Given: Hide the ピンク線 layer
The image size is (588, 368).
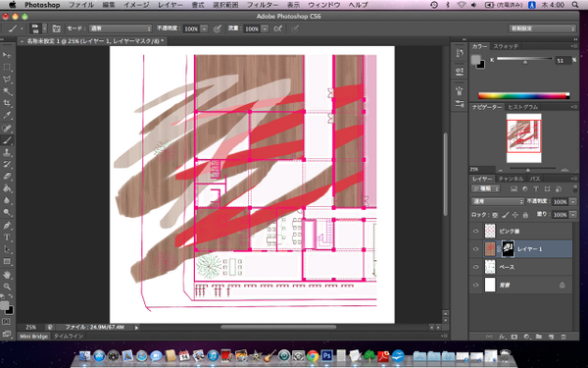Looking at the screenshot, I should click(476, 231).
